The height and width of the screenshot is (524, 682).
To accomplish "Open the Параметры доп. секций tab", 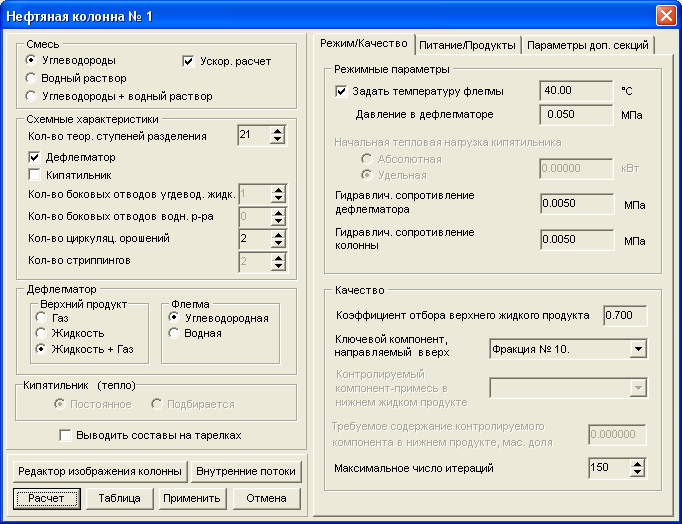I will coord(588,45).
